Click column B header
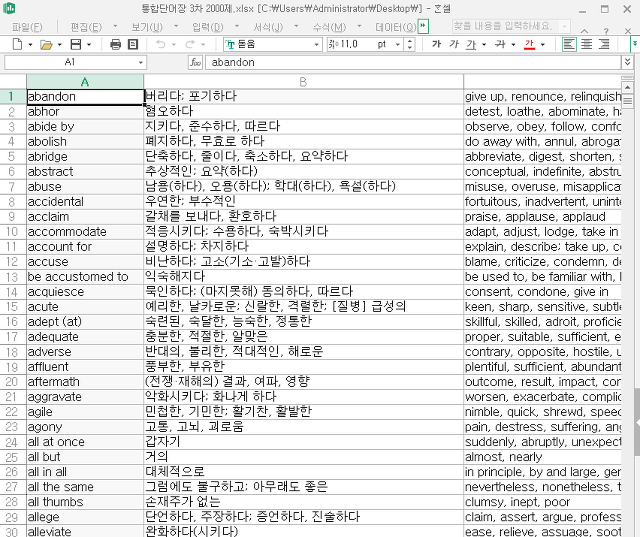Screen dimensions: 640x537 pos(302,81)
